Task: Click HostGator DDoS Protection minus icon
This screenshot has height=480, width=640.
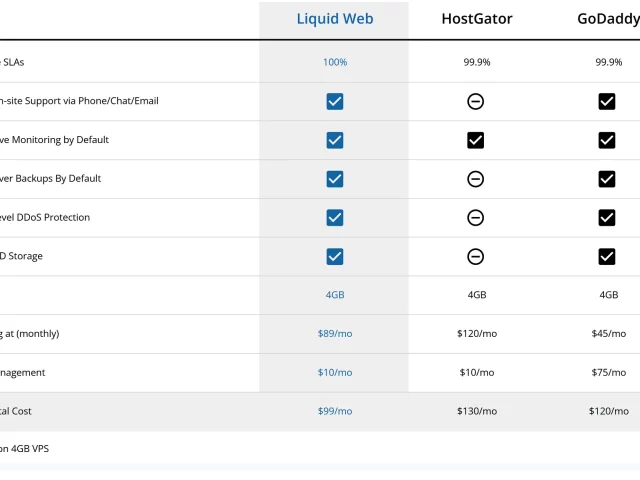Action: [476, 218]
